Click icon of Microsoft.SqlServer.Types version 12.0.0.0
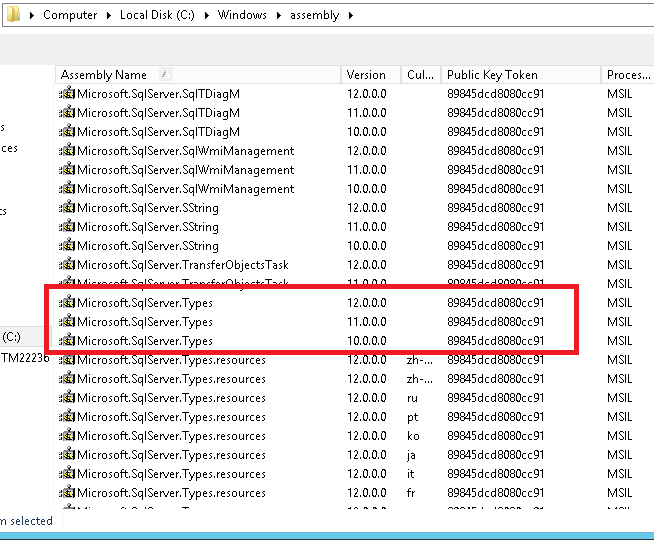This screenshot has width=654, height=540. pos(67,302)
